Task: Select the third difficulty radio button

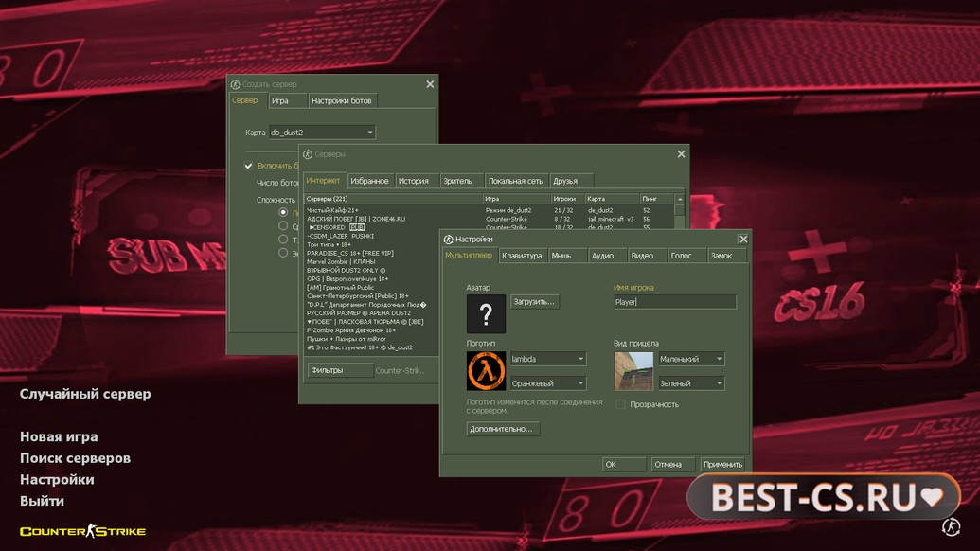Action: coord(283,240)
